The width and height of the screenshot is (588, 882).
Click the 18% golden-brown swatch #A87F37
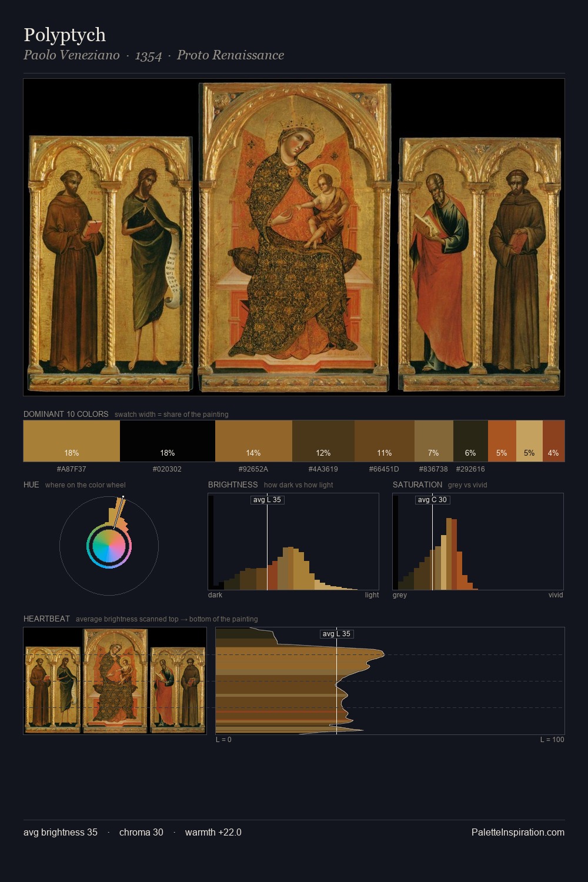pos(72,441)
